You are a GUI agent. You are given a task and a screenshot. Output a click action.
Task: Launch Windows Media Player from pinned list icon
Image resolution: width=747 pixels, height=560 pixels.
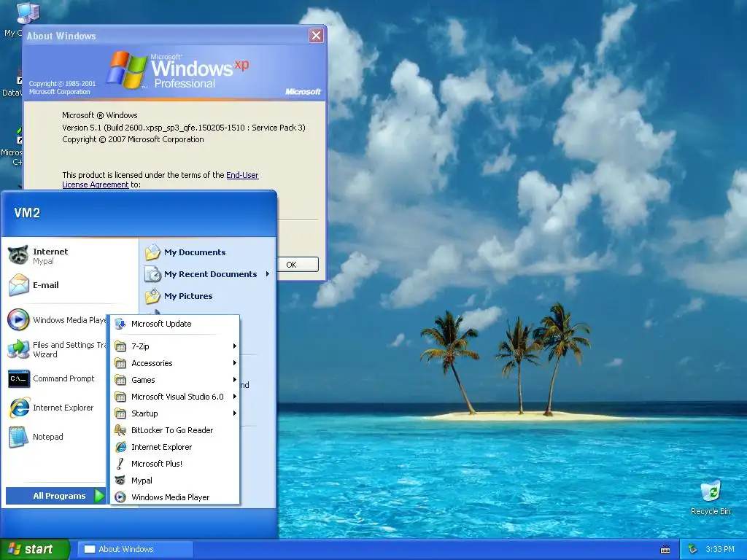18,319
